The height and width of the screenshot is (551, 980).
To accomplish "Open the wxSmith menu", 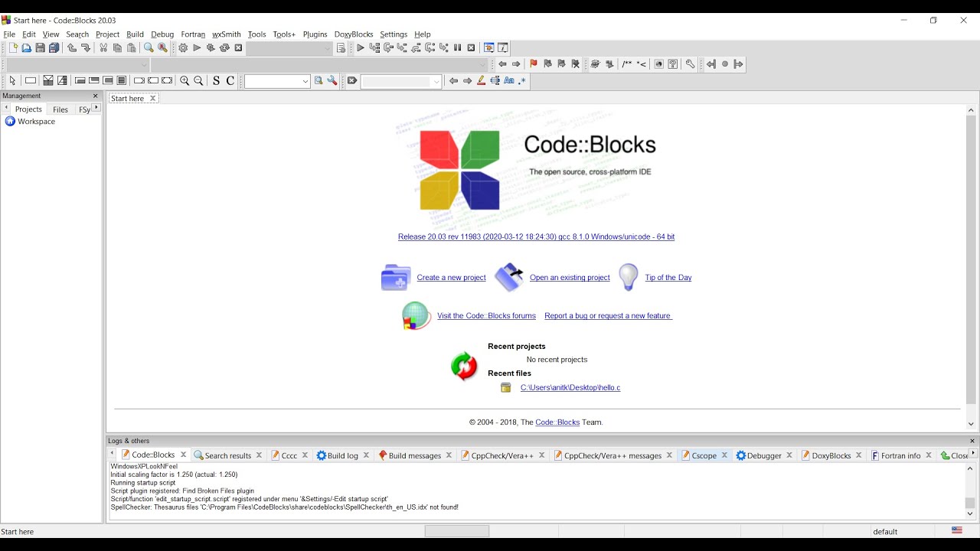I will pyautogui.click(x=227, y=34).
